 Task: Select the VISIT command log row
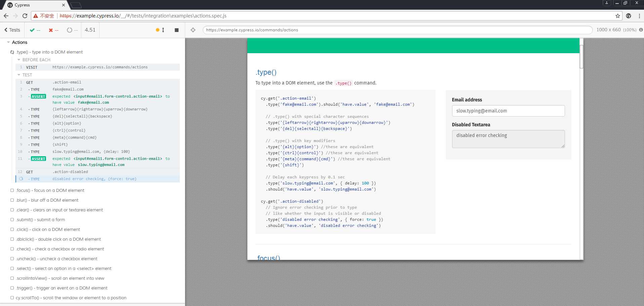click(x=97, y=67)
